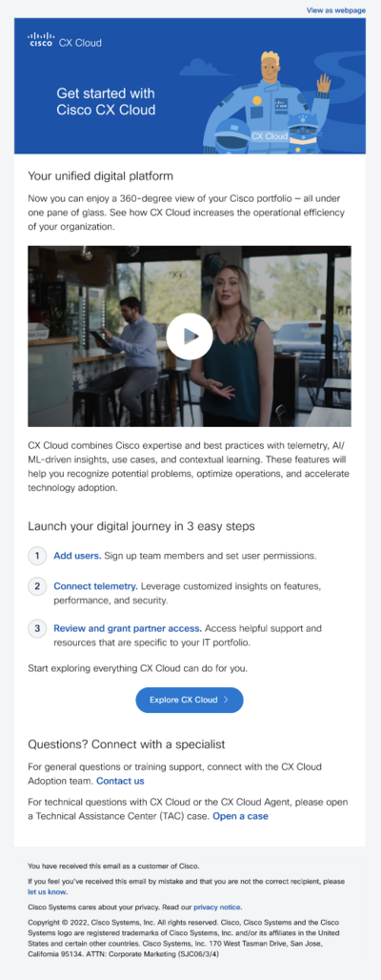The image size is (381, 980).
Task: Open the Connect telemetry link
Action: click(x=95, y=587)
